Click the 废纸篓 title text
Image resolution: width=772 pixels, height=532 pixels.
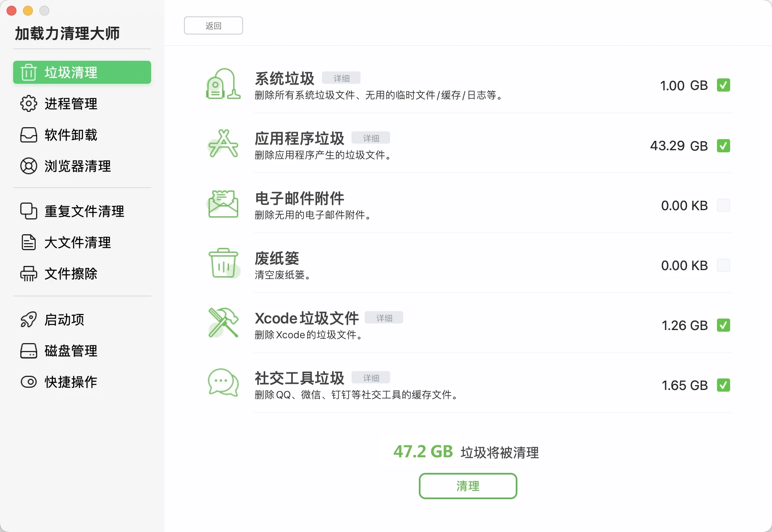pyautogui.click(x=277, y=258)
